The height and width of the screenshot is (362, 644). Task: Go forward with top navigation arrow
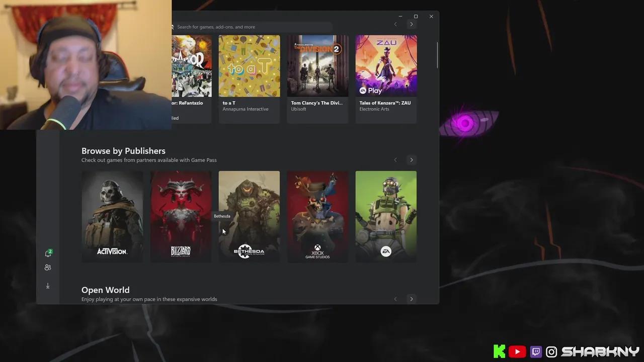412,24
